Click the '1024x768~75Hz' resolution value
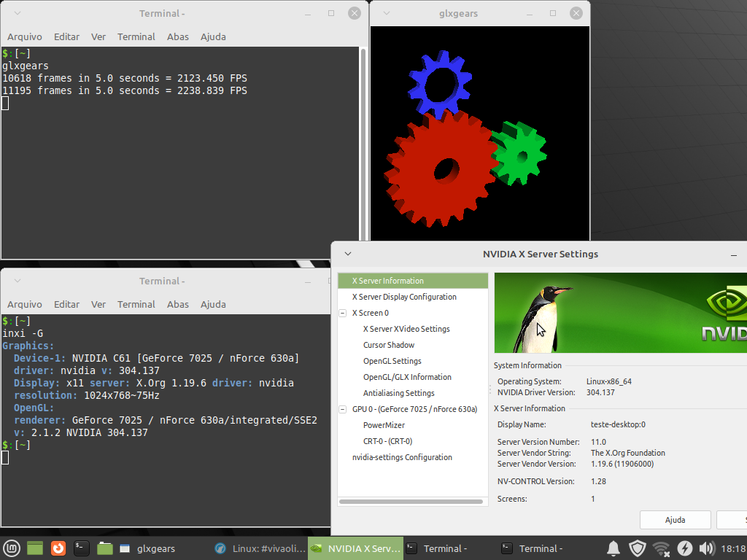 (x=122, y=395)
